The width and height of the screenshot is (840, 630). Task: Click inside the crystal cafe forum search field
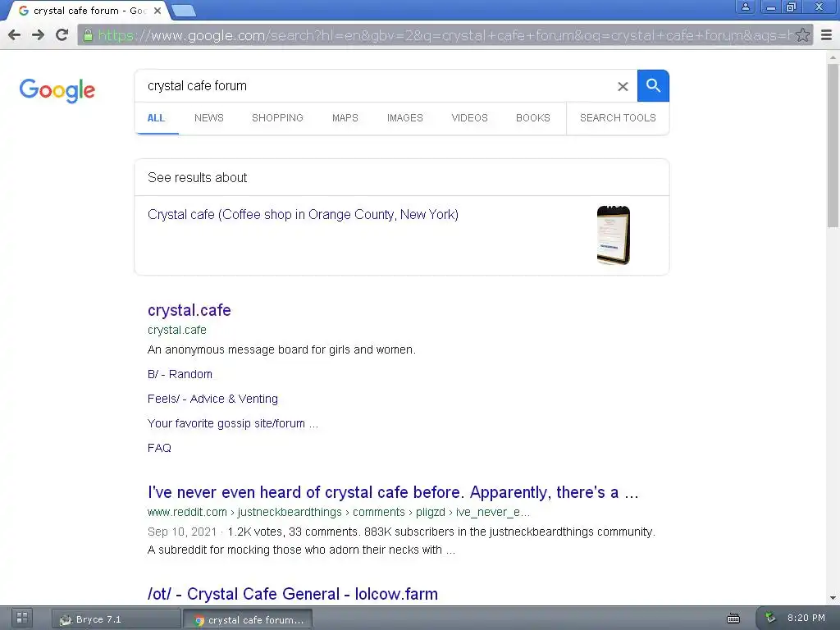point(375,85)
